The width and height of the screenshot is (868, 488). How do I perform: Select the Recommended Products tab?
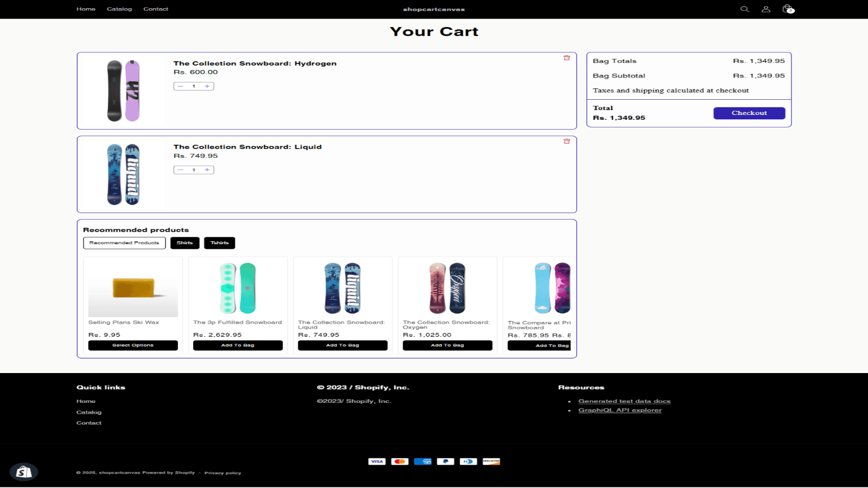[124, 243]
